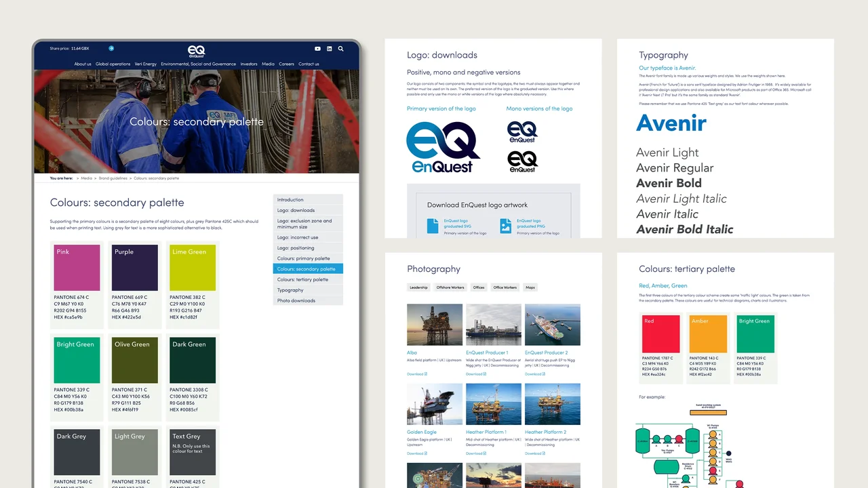
Task: Click the EnQuest logo graduated SVG file icon
Action: tap(433, 226)
